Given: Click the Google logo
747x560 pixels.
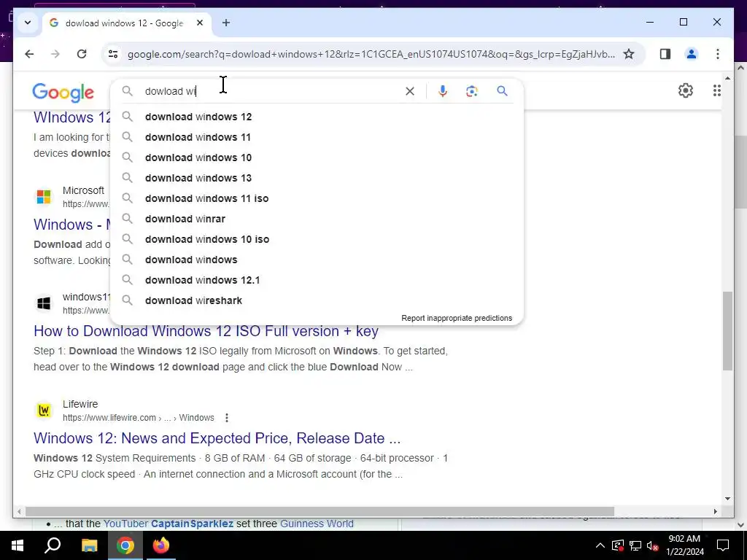Looking at the screenshot, I should pos(63,92).
